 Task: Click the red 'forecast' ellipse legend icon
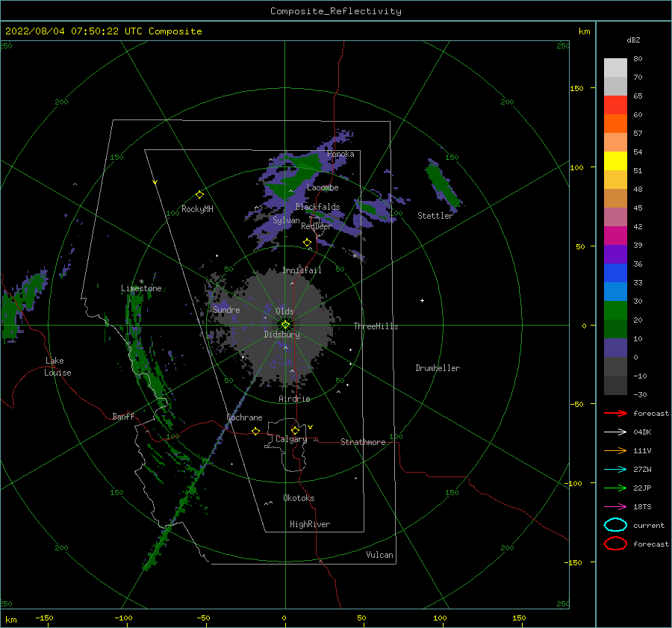(x=615, y=544)
